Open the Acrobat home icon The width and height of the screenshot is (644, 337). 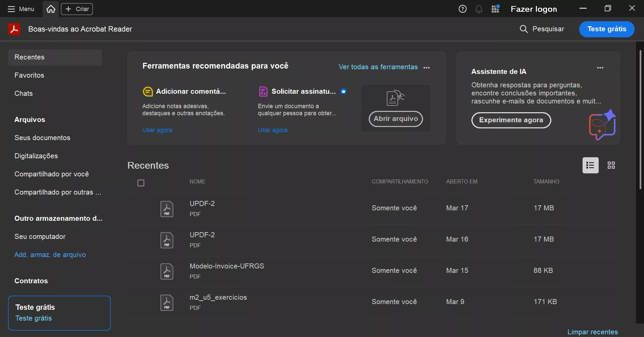tap(50, 9)
